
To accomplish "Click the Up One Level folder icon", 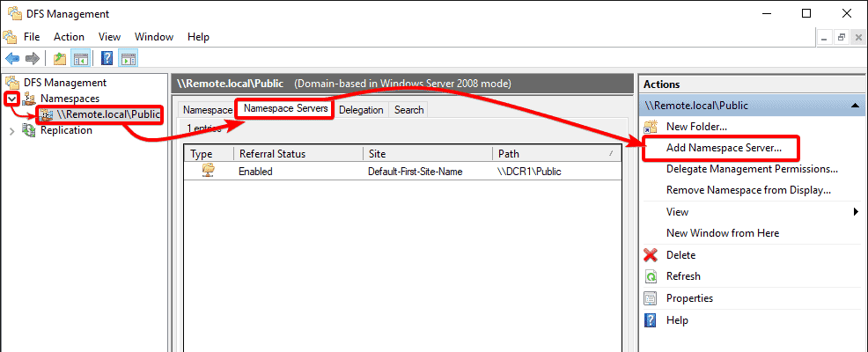I will (60, 58).
